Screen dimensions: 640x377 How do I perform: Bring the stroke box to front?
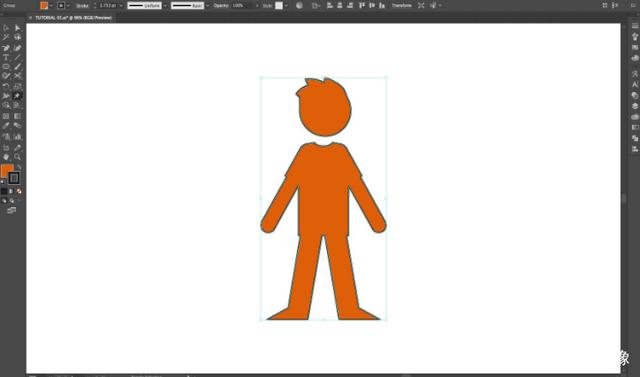coord(14,178)
